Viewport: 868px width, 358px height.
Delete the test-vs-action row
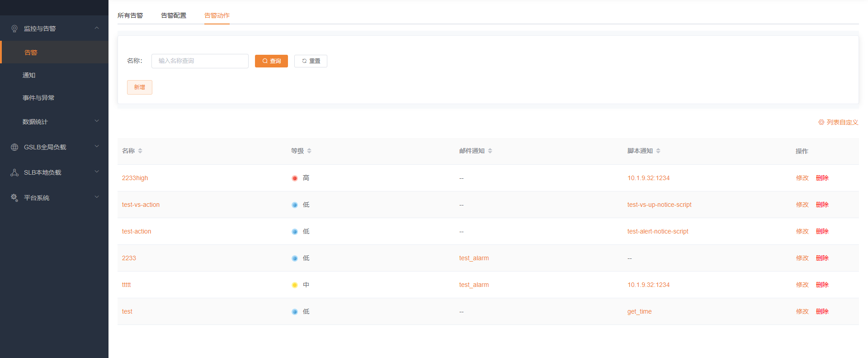pyautogui.click(x=822, y=205)
